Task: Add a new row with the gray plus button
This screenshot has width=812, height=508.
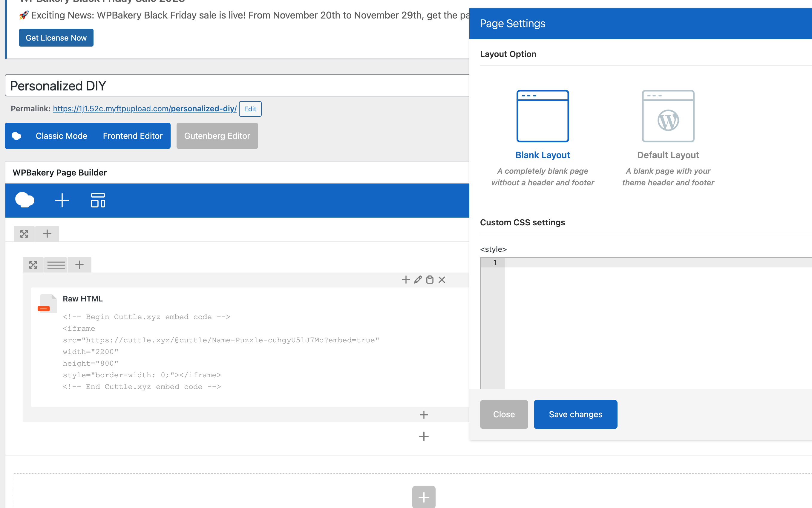Action: tap(424, 497)
